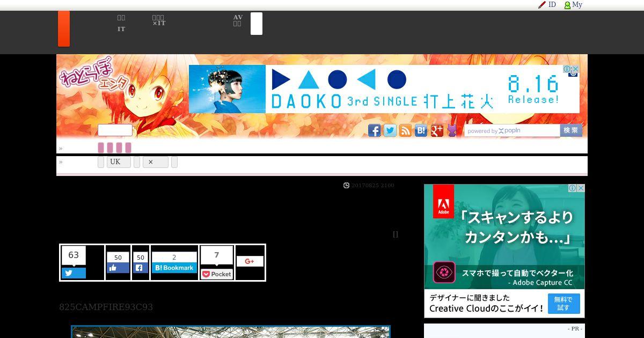Screen dimensions: 644x338
Task: Open the DAOKO 3rd single banner ad
Action: (x=384, y=89)
